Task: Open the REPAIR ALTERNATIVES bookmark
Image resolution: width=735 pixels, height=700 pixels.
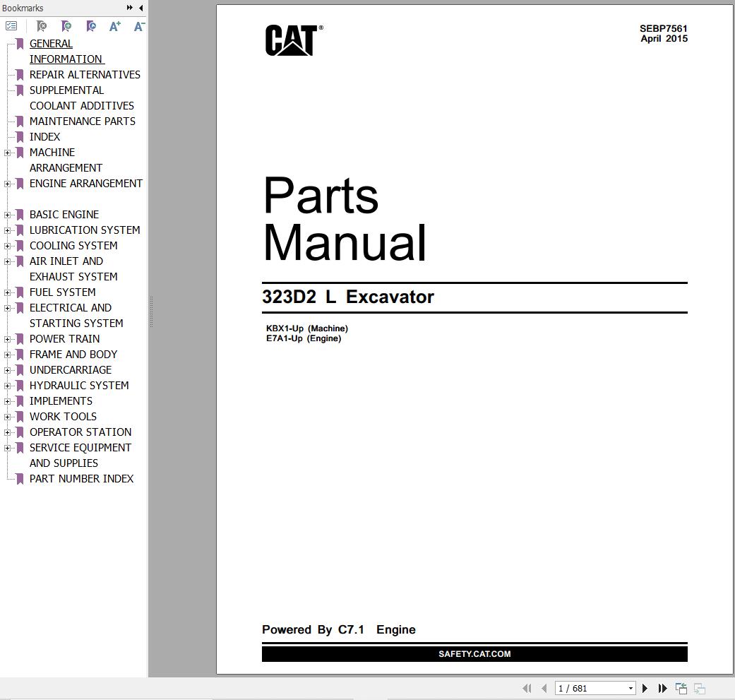Action: pyautogui.click(x=85, y=75)
